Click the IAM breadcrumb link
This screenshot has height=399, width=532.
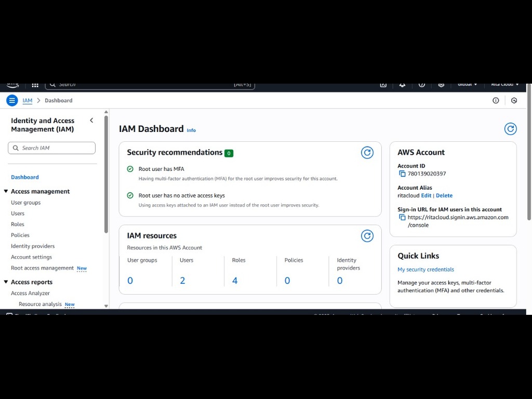(28, 100)
